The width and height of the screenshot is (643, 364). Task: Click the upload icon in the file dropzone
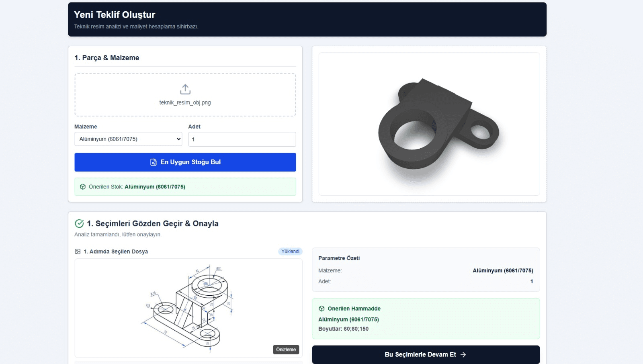coord(185,89)
